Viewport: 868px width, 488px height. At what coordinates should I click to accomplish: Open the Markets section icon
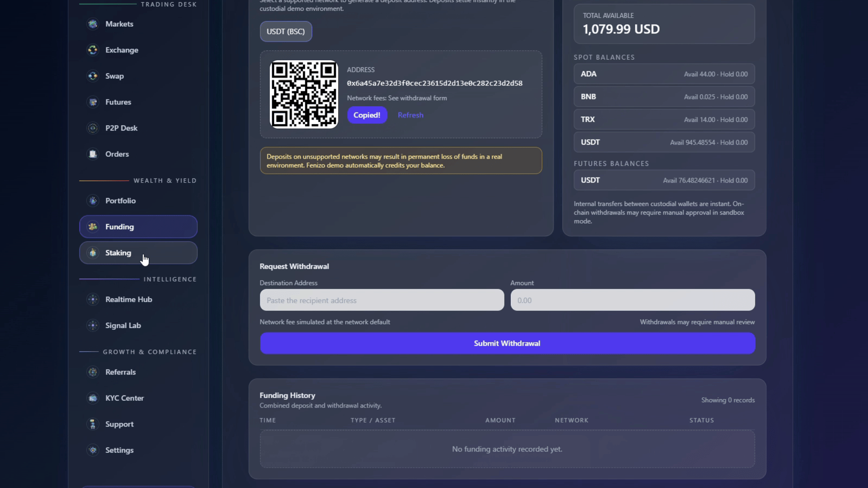(x=93, y=24)
